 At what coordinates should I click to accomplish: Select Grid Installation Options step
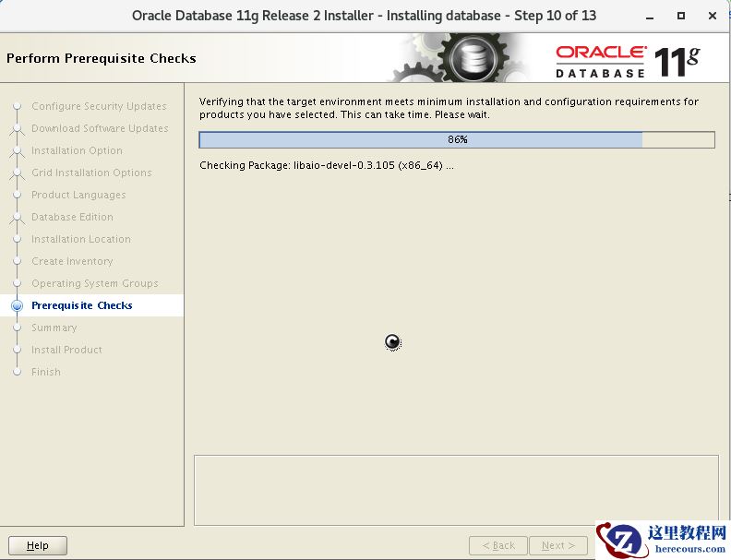(91, 173)
